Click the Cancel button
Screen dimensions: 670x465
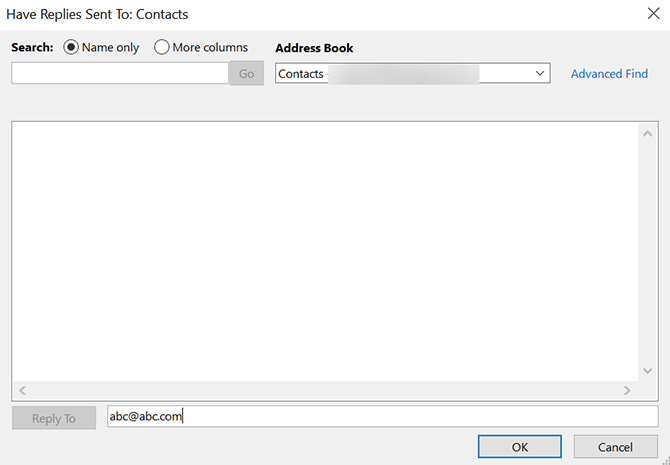615,447
